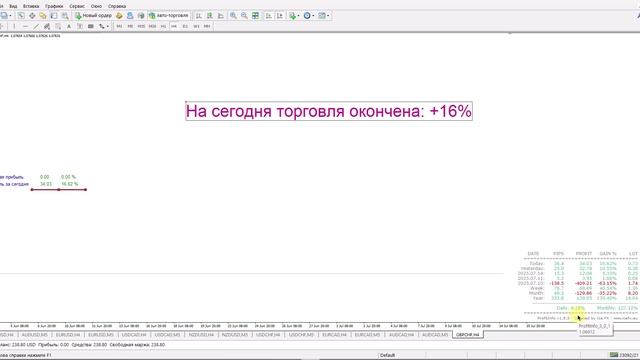Switch to M1 timeframe
Image resolution: width=640 pixels, height=360 pixels.
(x=119, y=26)
